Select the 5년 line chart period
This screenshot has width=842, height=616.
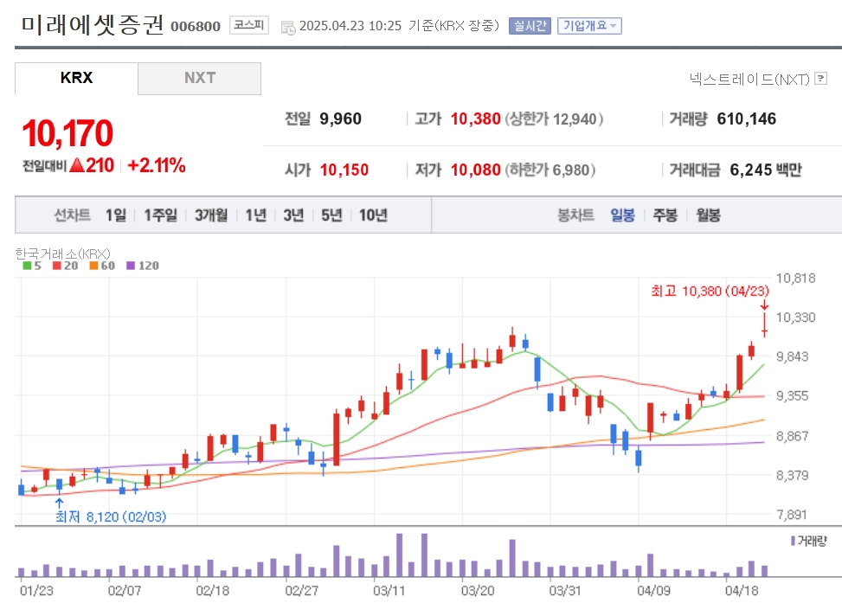tap(331, 215)
